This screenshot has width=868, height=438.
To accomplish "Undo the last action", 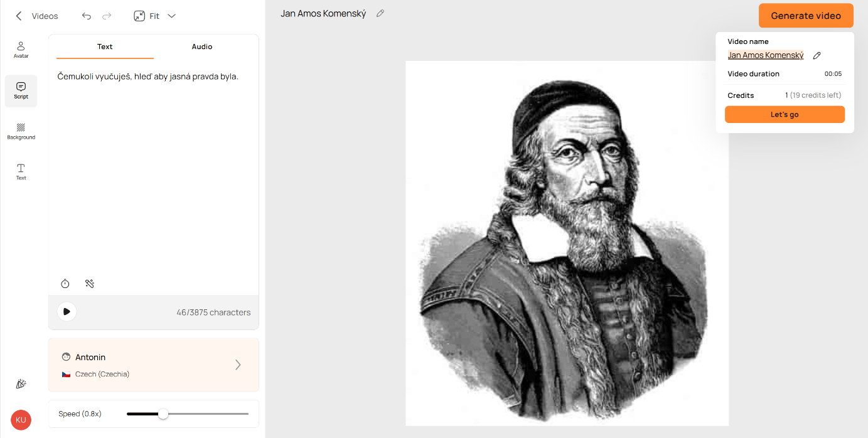I will point(87,16).
